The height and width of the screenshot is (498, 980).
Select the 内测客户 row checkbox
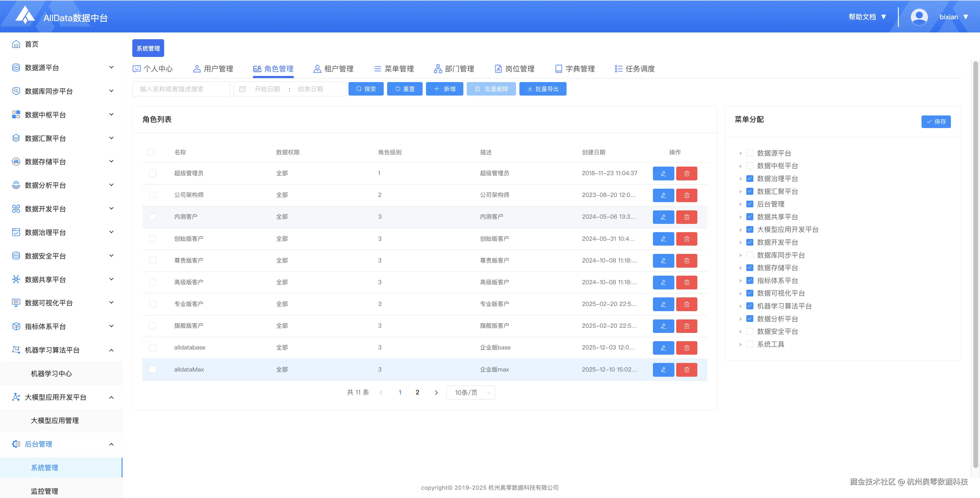(153, 217)
